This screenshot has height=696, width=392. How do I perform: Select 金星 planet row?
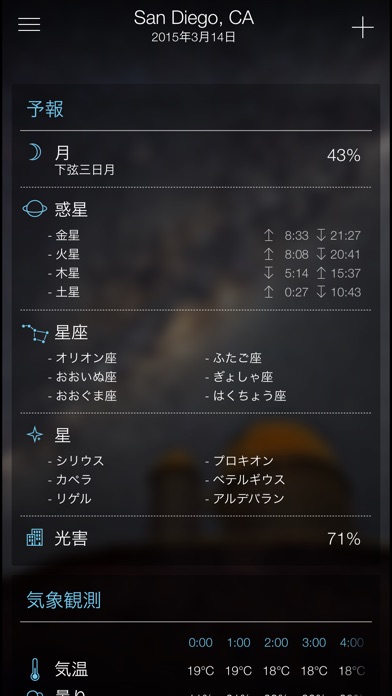coord(204,235)
